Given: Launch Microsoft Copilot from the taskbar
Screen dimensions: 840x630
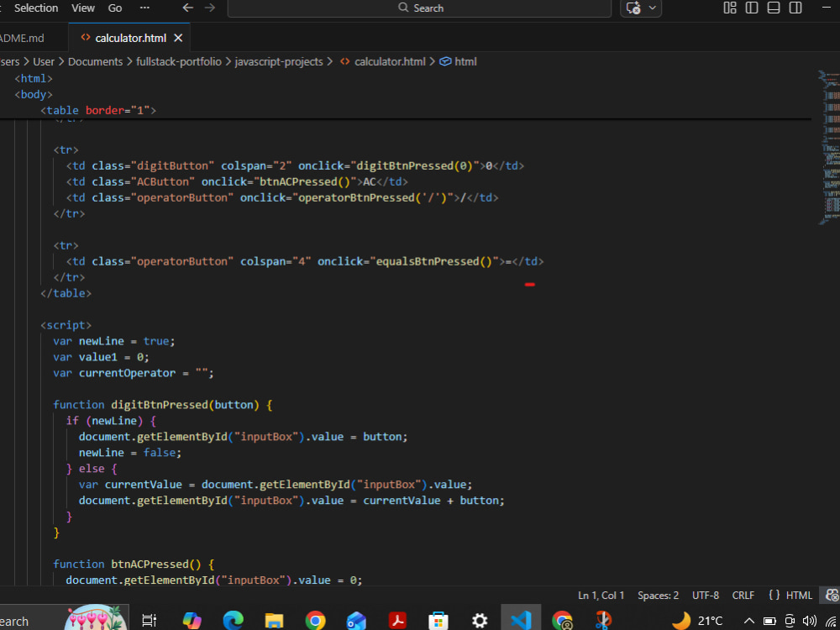Looking at the screenshot, I should tap(192, 621).
